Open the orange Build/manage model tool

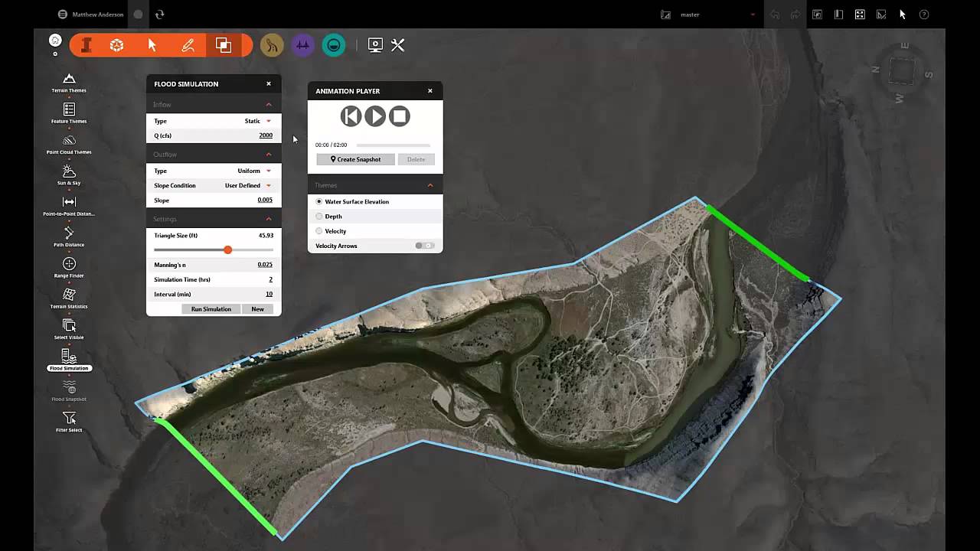coord(87,45)
